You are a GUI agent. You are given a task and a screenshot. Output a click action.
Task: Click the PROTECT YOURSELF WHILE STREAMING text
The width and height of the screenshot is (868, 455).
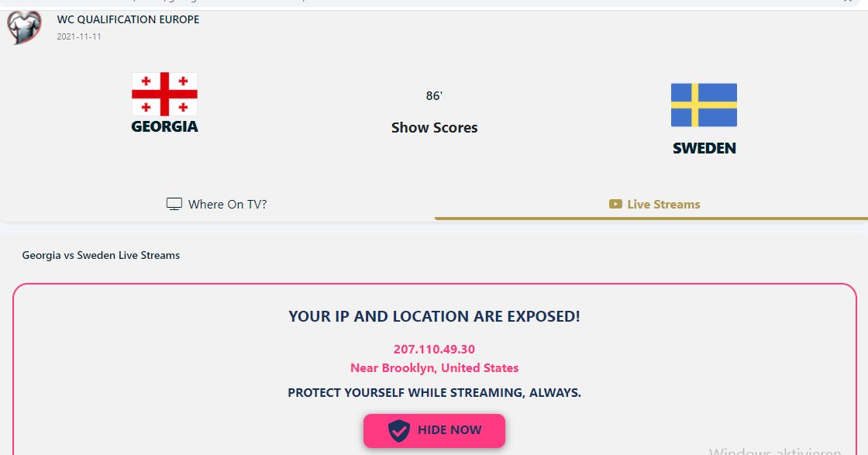[434, 393]
